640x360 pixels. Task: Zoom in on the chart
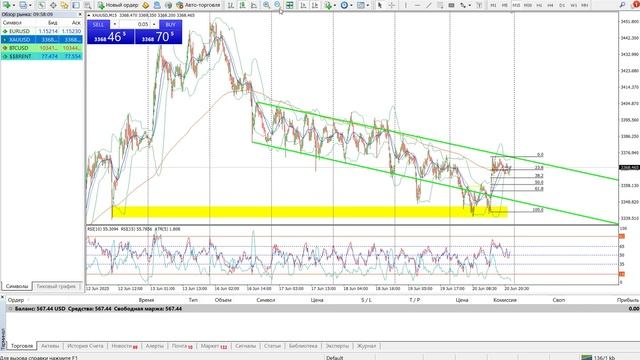click(266, 5)
